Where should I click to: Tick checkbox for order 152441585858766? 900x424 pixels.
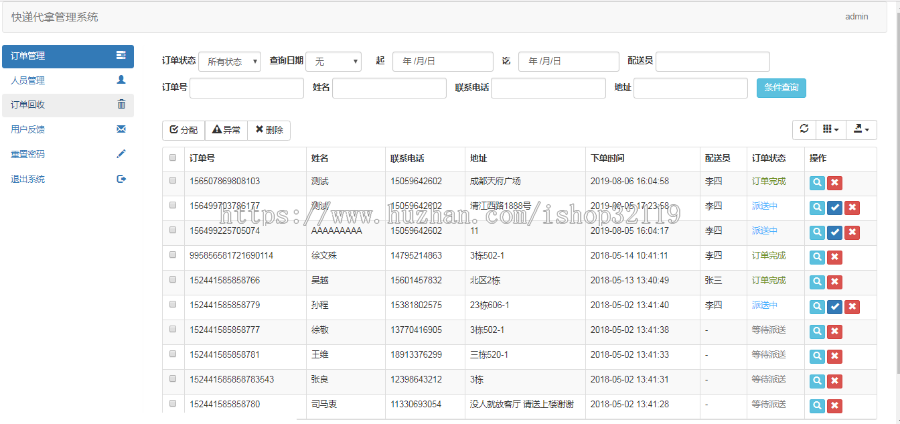coord(173,279)
